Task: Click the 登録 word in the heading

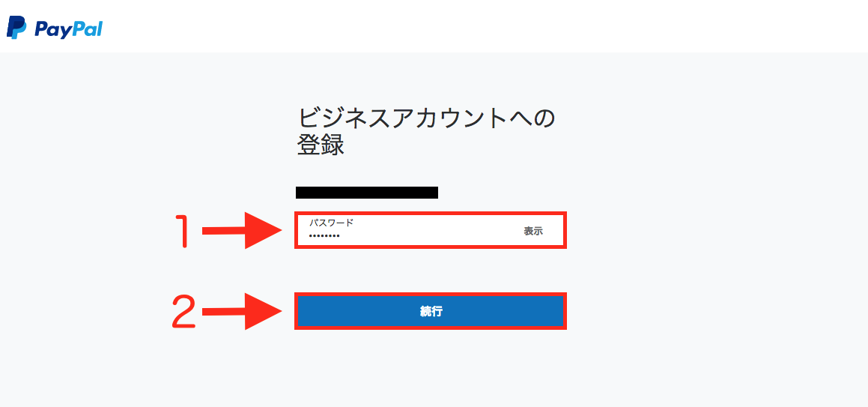Action: [321, 145]
